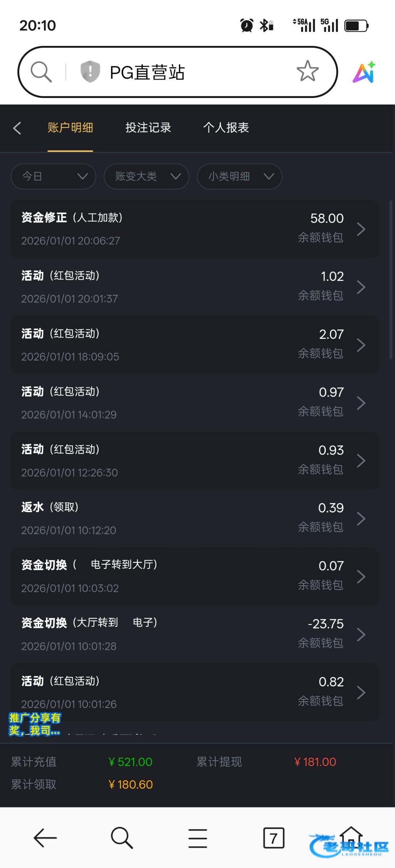Expand the 账变大类 category dropdown

tap(146, 176)
